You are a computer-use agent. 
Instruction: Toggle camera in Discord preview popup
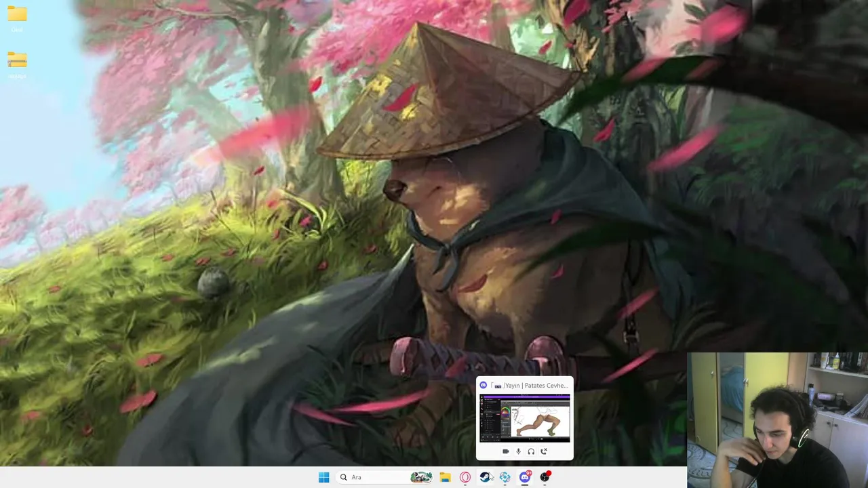pos(506,451)
